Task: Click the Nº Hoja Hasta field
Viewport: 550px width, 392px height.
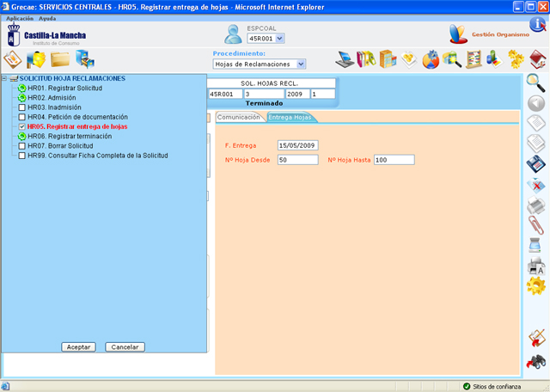Action: tap(394, 160)
